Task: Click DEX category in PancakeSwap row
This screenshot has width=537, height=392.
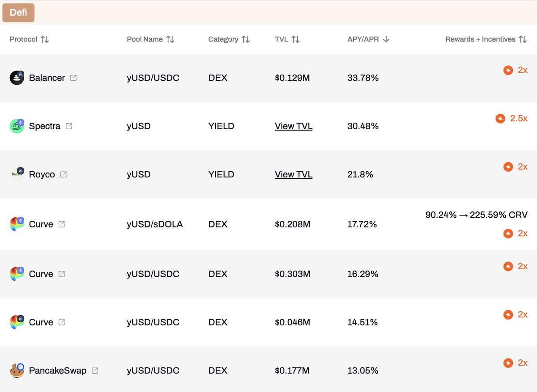Action: coord(218,370)
